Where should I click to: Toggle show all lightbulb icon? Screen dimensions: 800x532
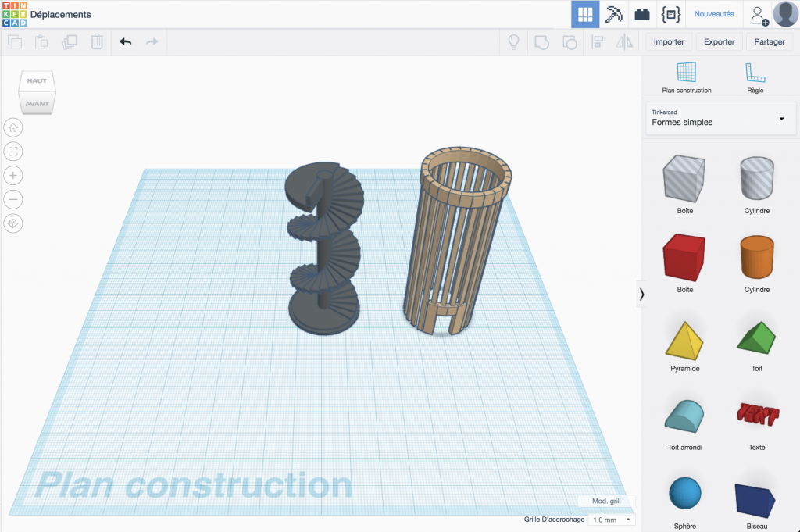point(514,41)
